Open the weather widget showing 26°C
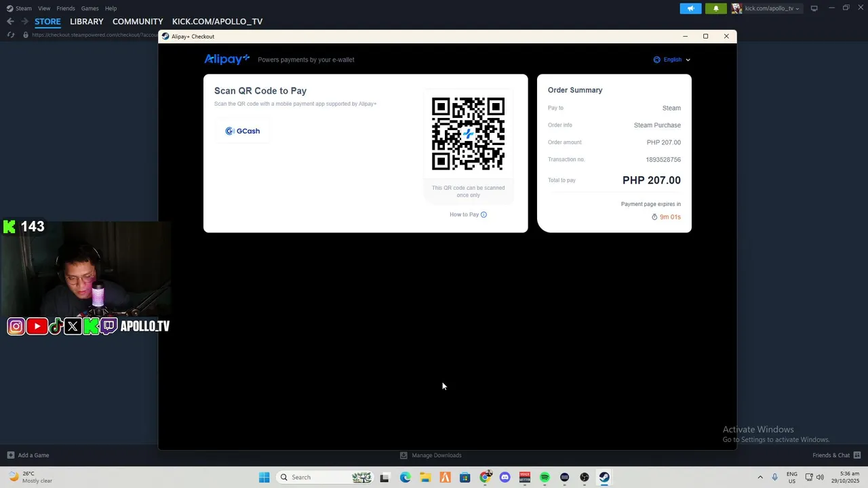868x488 pixels. 31,477
